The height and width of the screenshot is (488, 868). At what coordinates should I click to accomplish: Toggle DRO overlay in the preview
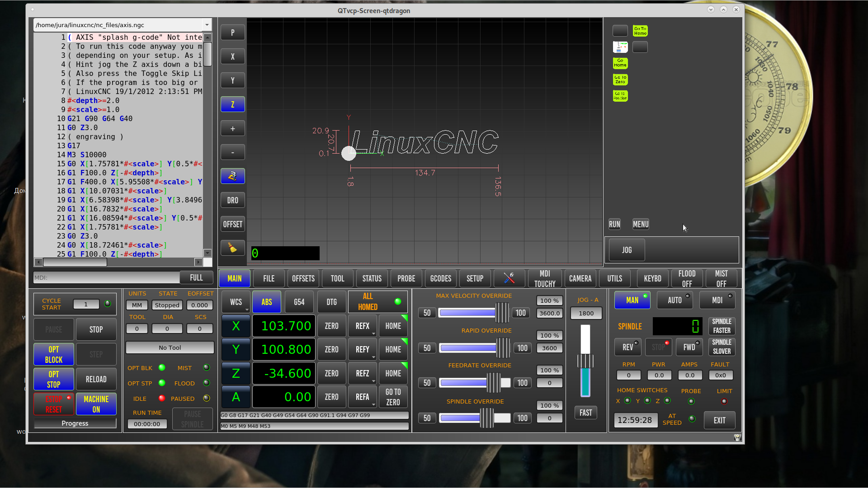[x=232, y=200]
